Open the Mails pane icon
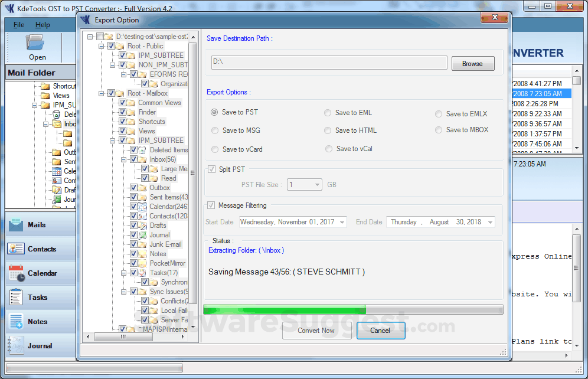The height and width of the screenshot is (379, 588). click(x=16, y=225)
